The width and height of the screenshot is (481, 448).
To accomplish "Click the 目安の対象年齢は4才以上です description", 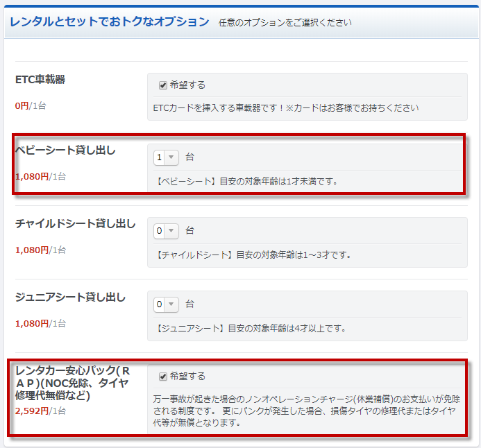I will pos(251,329).
